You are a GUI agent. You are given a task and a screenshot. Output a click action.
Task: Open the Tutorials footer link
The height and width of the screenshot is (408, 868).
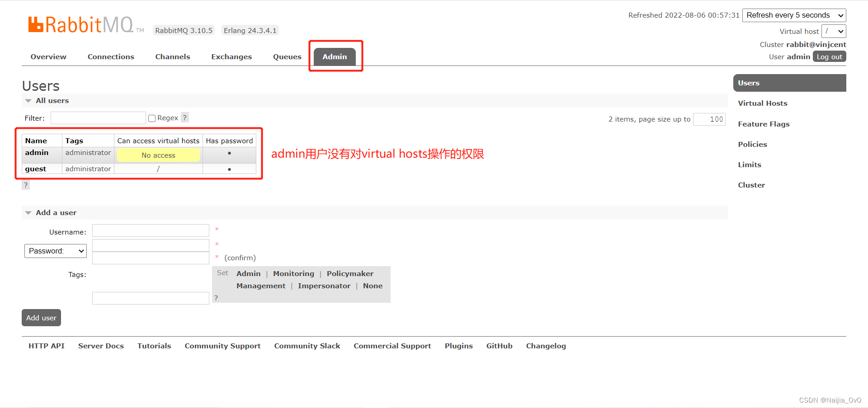[154, 346]
